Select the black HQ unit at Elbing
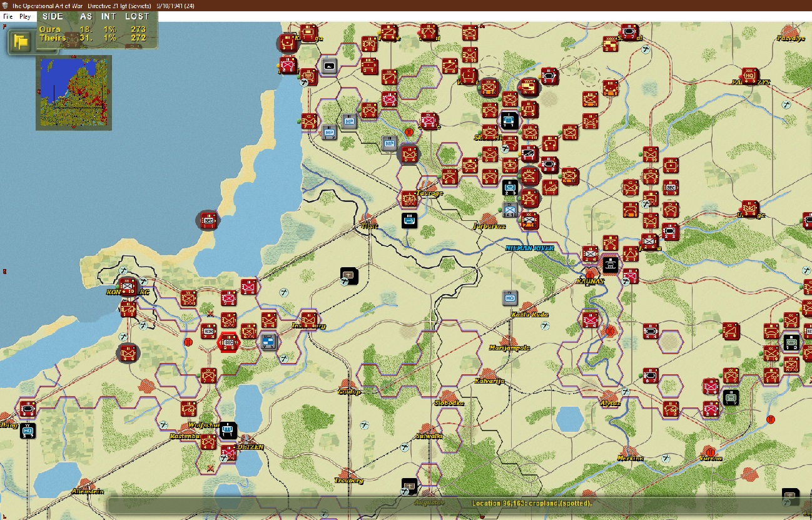812x520 pixels. (27, 431)
